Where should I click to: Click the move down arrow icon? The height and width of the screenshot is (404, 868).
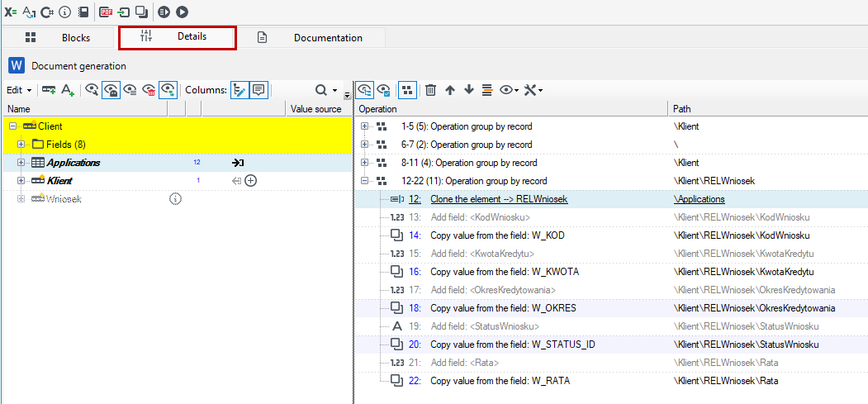pyautogui.click(x=469, y=90)
